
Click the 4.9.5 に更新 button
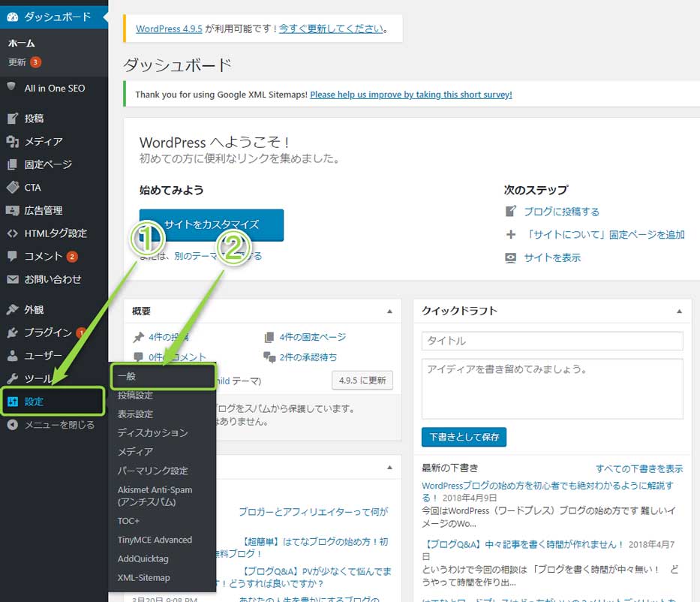pyautogui.click(x=362, y=381)
